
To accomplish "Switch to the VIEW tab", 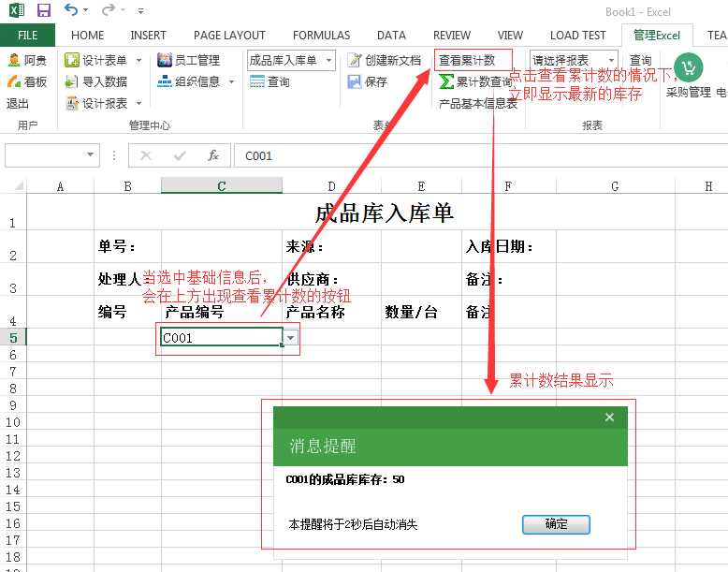I will point(510,36).
